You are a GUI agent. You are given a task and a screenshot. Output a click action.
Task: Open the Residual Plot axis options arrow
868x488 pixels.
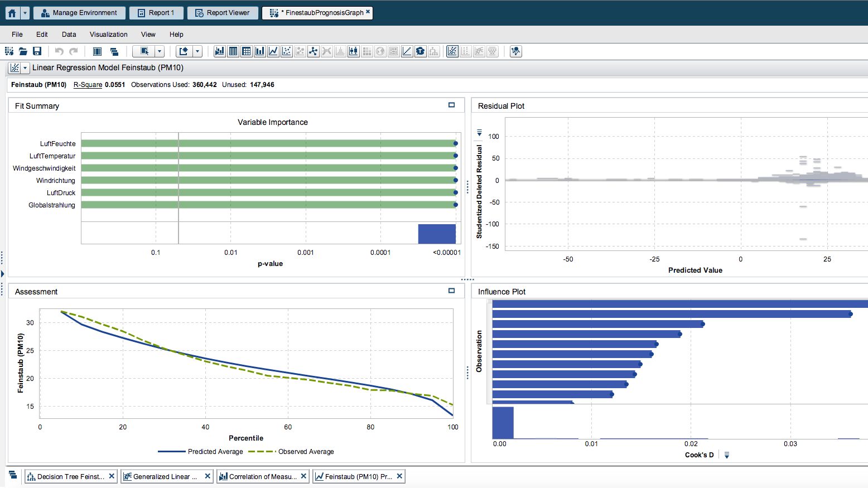(x=479, y=133)
